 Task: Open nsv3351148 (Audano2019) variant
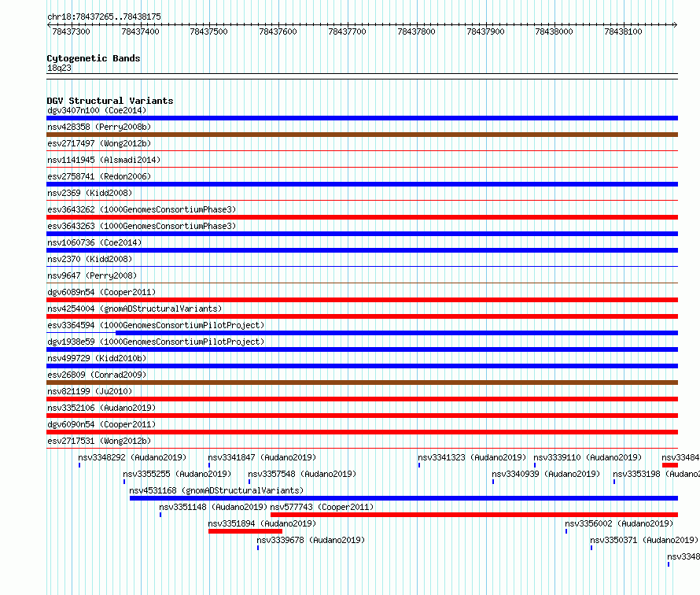213,507
